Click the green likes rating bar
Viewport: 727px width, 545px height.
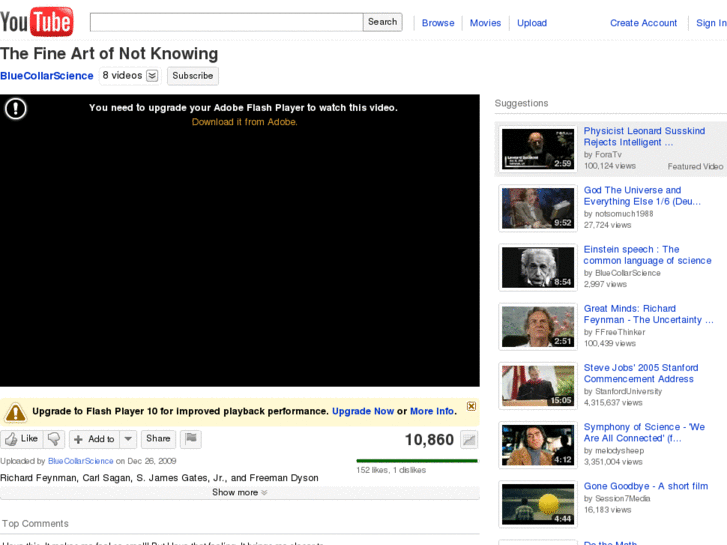pyautogui.click(x=417, y=461)
